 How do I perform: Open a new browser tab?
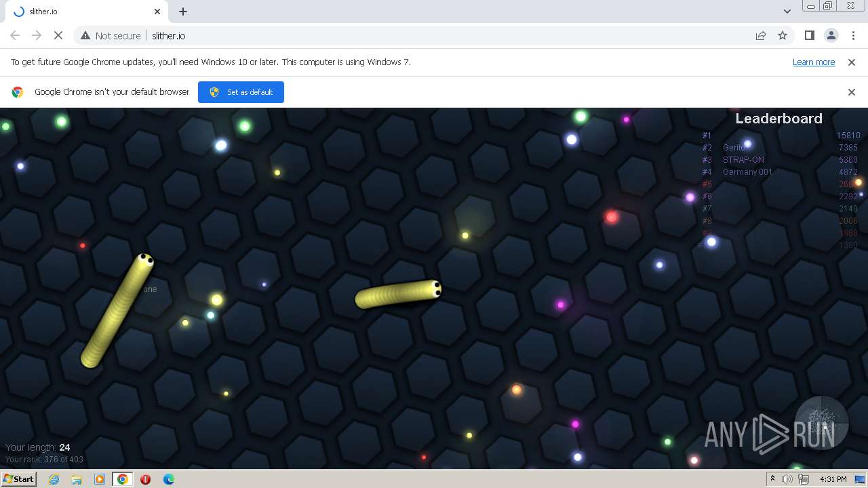[183, 12]
